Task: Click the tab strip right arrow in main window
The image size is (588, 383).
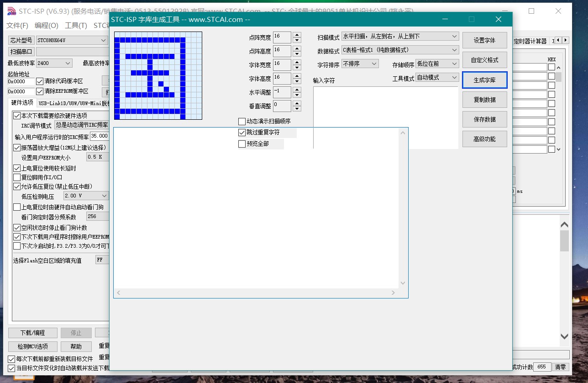Action: click(566, 40)
